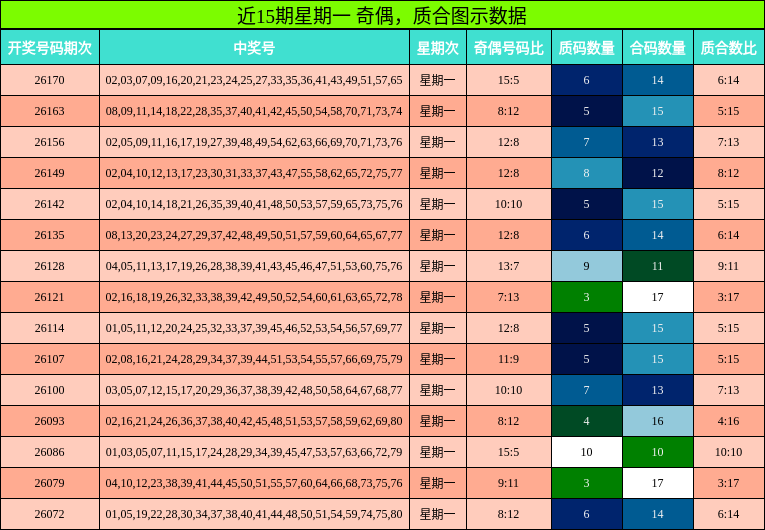Click prime-composite ratio 8:12 in row 26149
This screenshot has height=530, width=765.
tap(729, 173)
